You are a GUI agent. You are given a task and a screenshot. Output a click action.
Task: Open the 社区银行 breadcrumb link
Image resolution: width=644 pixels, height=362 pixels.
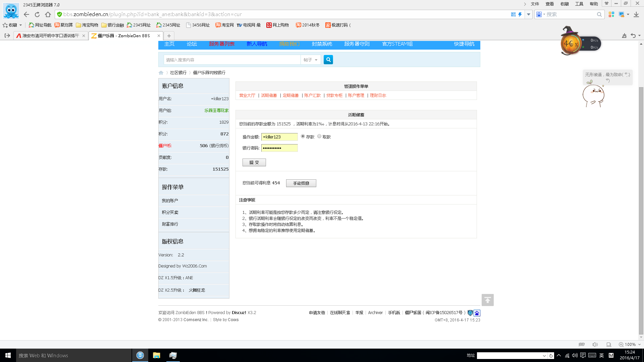(x=178, y=73)
